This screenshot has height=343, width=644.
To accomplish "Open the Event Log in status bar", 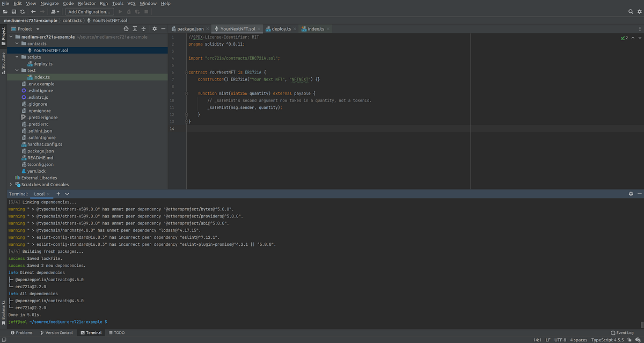I will point(622,333).
